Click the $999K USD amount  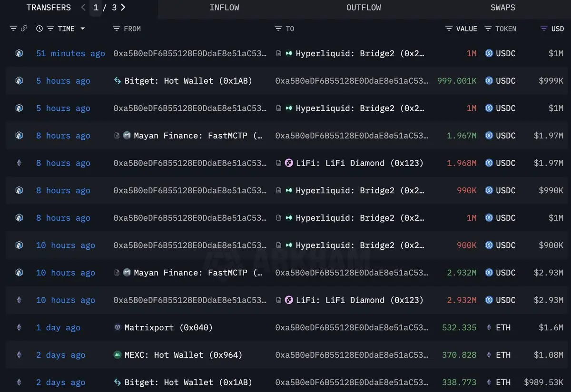click(551, 81)
